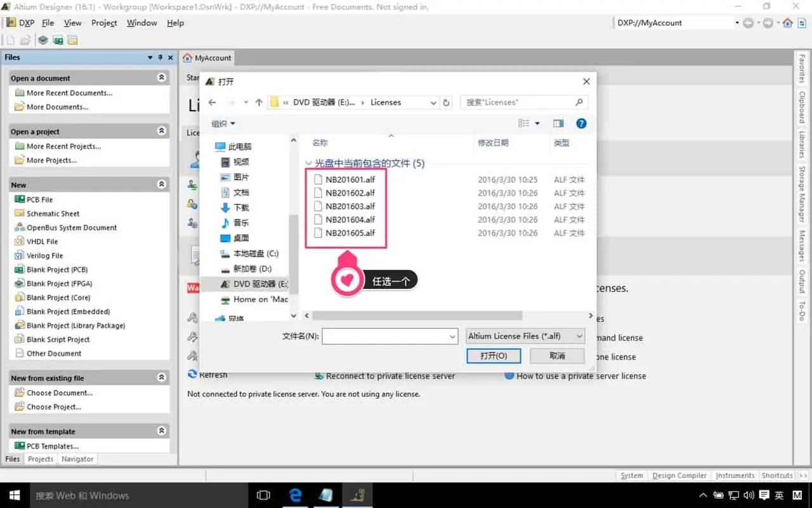812x508 pixels.
Task: Collapse the New from template section
Action: 162,431
